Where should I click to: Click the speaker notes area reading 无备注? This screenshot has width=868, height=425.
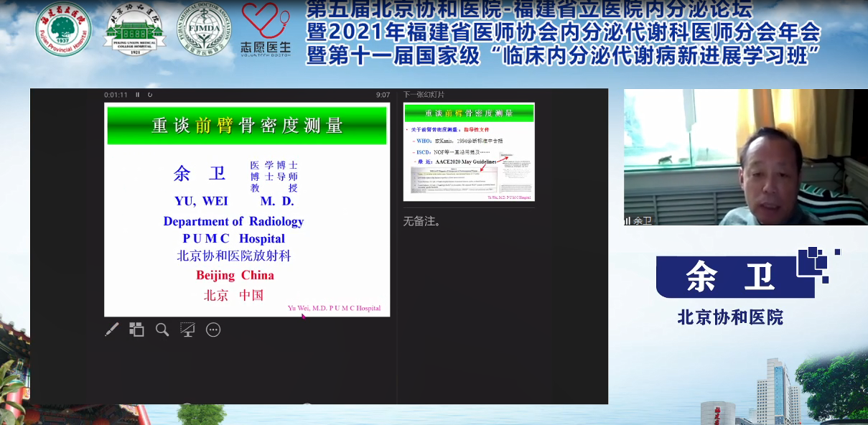tap(421, 221)
